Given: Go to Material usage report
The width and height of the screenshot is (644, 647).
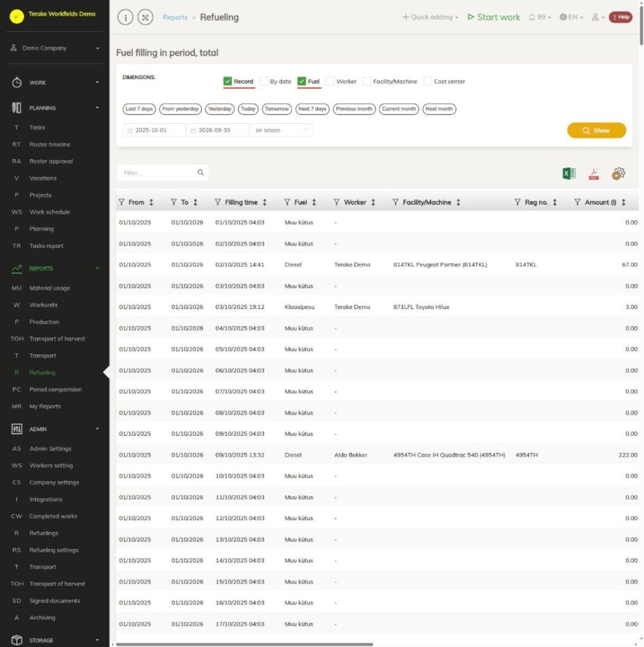Looking at the screenshot, I should (x=49, y=288).
